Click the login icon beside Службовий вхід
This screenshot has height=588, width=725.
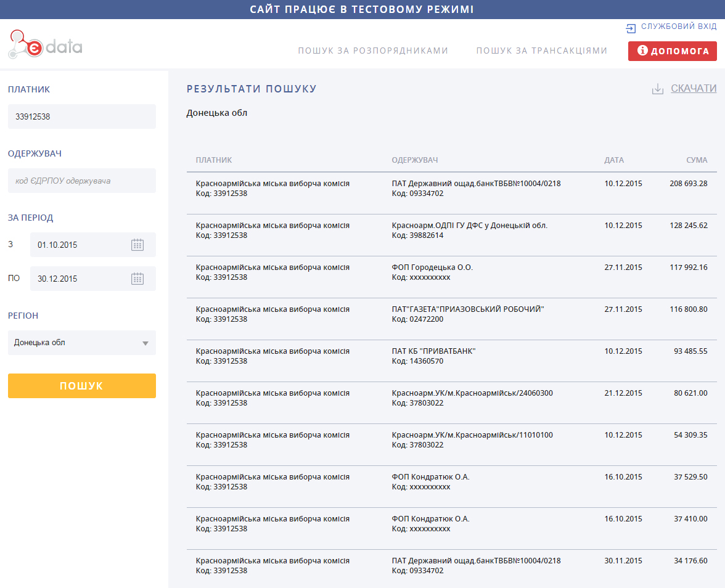click(631, 28)
